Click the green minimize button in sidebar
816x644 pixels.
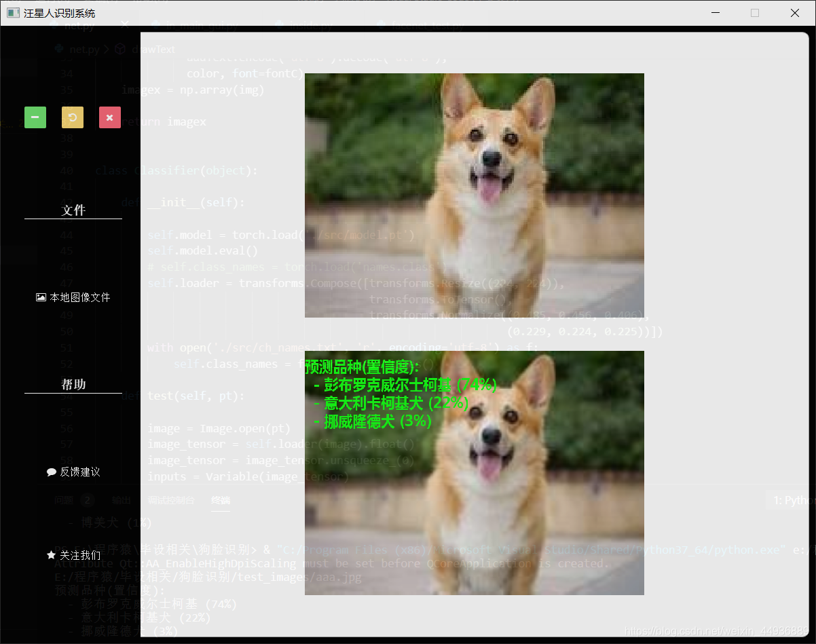[x=35, y=117]
